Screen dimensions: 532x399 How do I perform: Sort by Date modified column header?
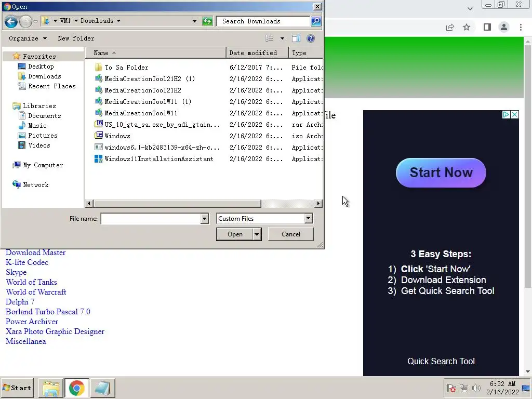pos(258,53)
